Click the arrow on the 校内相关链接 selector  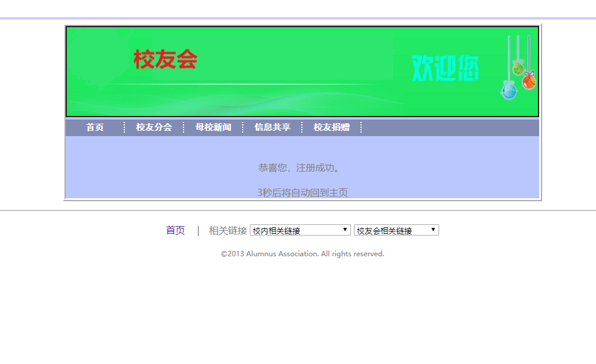pyautogui.click(x=345, y=230)
